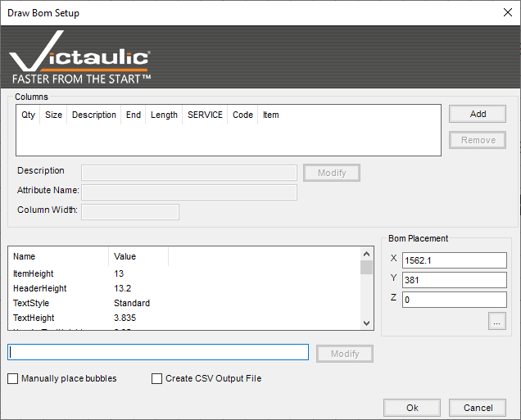Click the Bom Placement X field

point(454,260)
